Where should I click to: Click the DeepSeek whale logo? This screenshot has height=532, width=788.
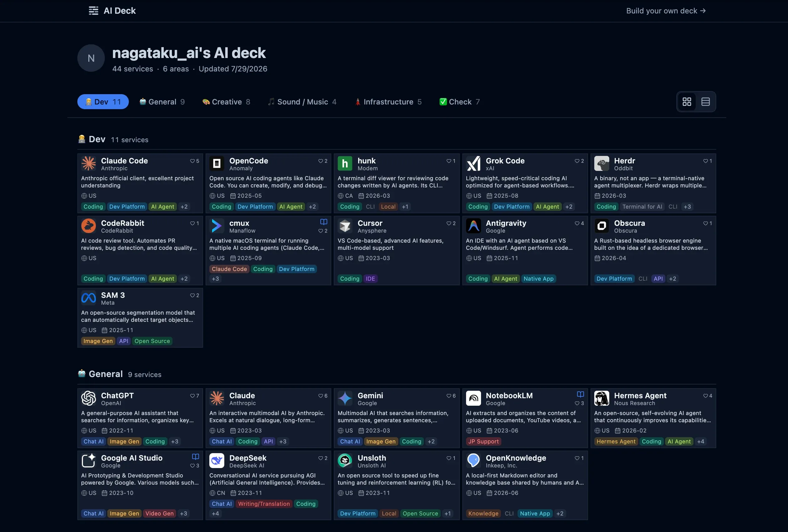pyautogui.click(x=217, y=461)
